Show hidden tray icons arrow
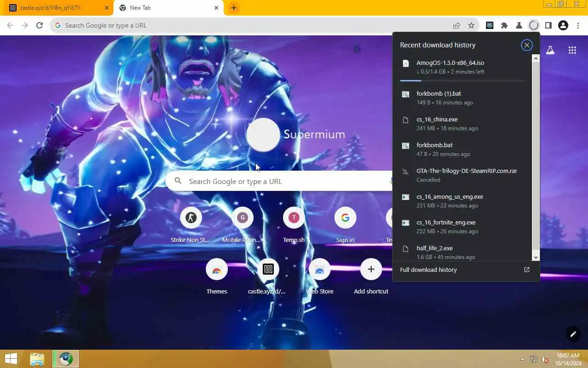 click(x=522, y=359)
